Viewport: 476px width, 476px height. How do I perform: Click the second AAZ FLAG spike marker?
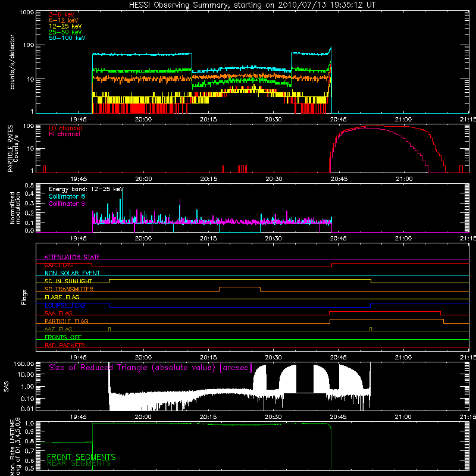click(371, 330)
